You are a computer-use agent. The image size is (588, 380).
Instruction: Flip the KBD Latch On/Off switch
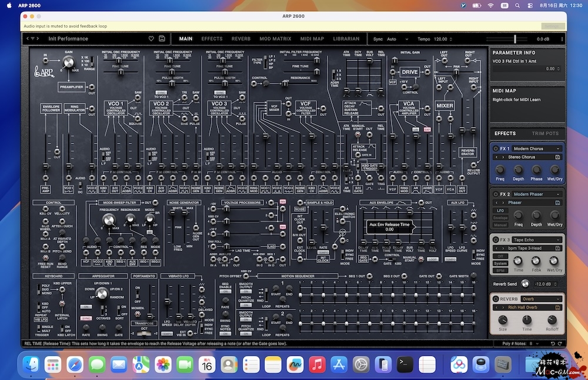[x=62, y=329]
